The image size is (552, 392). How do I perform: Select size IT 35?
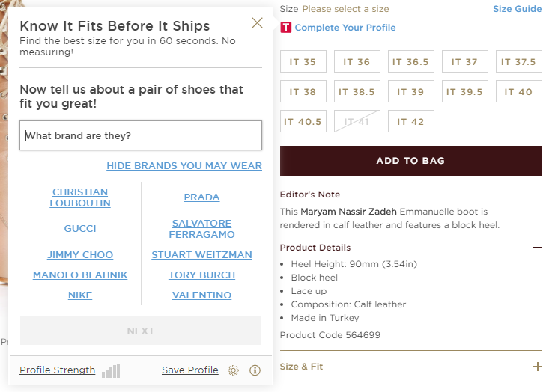(303, 62)
